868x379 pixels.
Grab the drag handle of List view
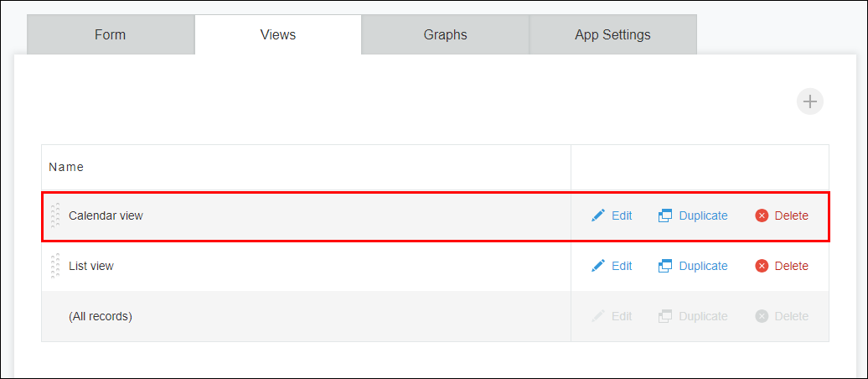point(55,266)
